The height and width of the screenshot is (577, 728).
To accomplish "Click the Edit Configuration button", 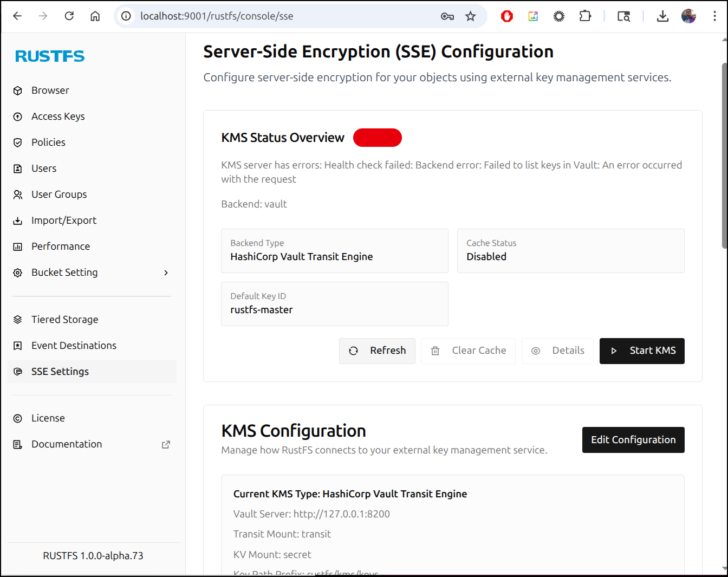I will click(633, 440).
